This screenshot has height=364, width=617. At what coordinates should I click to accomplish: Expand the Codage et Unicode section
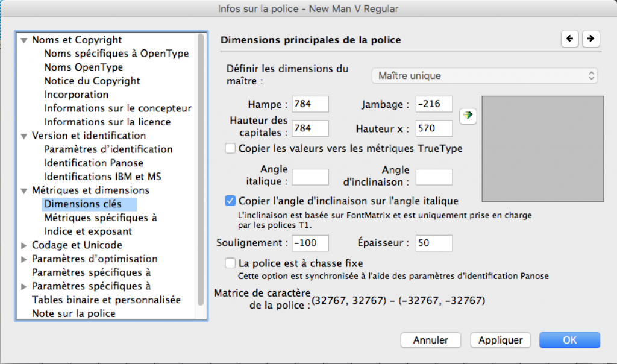click(x=24, y=245)
